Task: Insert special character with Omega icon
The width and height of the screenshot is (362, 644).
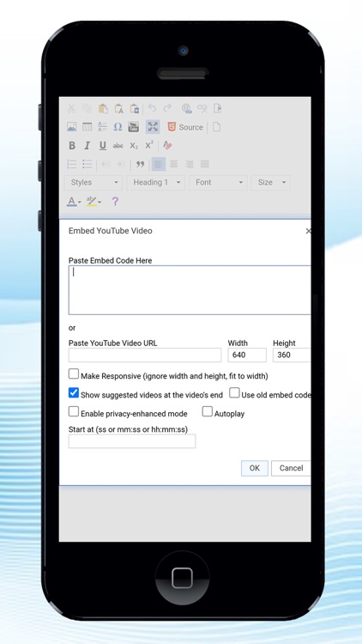Action: click(x=118, y=127)
